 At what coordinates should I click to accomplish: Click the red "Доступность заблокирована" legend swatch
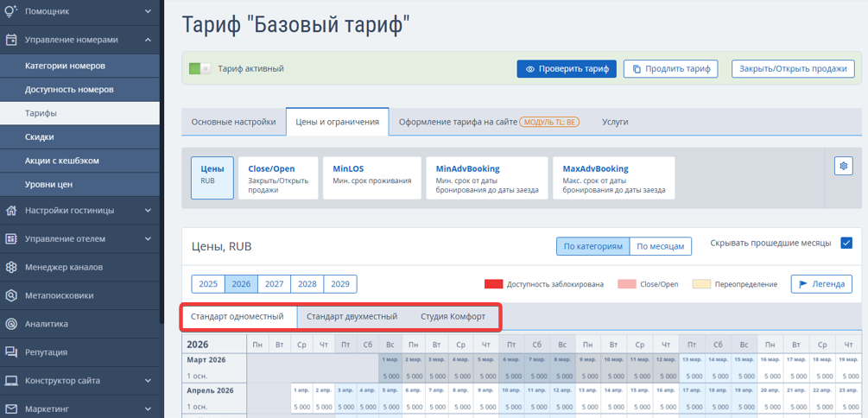click(493, 284)
